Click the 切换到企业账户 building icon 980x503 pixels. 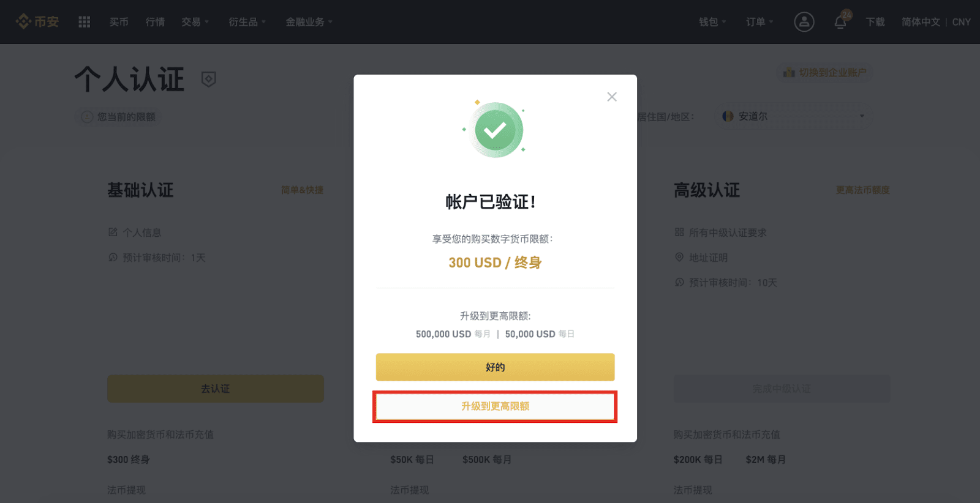pyautogui.click(x=789, y=73)
